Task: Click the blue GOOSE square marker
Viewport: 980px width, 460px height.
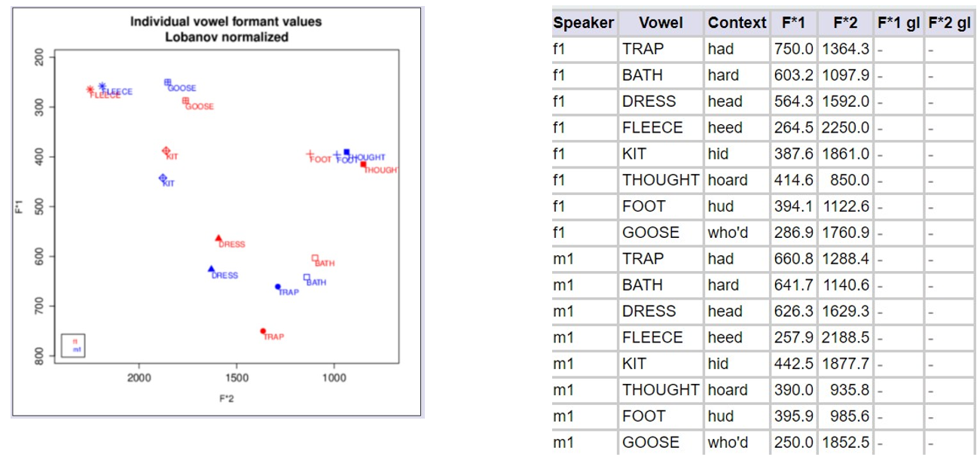Action: [x=168, y=83]
